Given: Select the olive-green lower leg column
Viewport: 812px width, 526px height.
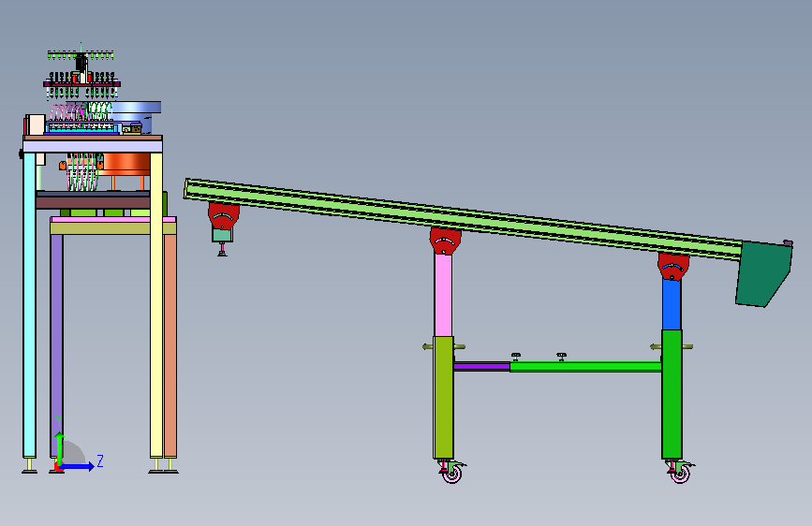Looking at the screenshot, I should pos(443,397).
